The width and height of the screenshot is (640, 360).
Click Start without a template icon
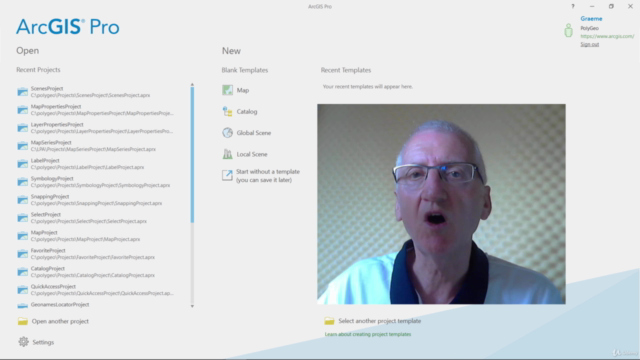227,176
